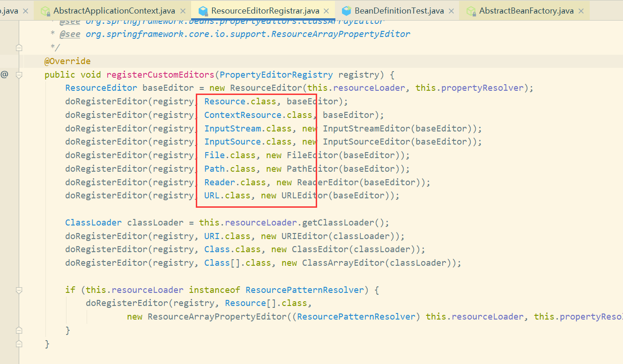Open the ResourceArrayPropertyEditor @see javadoc link
This screenshot has height=364, width=623.
tap(248, 34)
